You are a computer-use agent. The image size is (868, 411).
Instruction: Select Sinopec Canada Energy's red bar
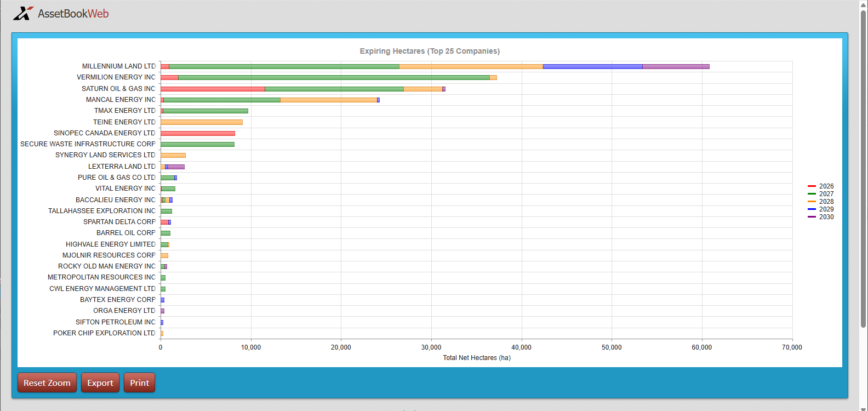coord(197,133)
